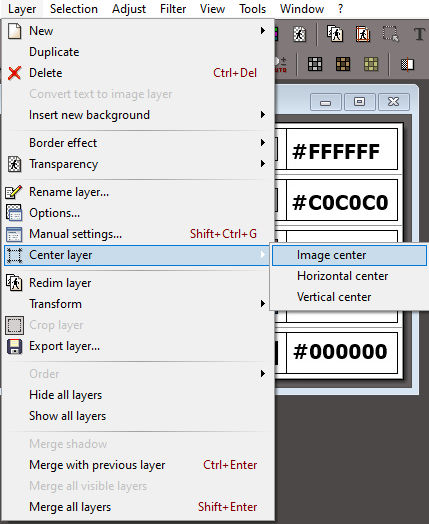
Task: Choose Vertical center from submenu
Action: coord(349,297)
